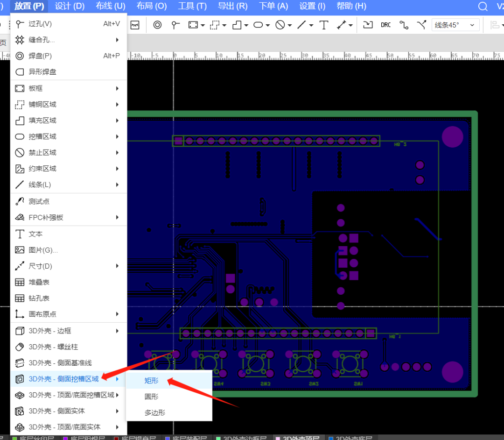Choose 禁止区域 from the menu
504x440 pixels.
pos(69,152)
